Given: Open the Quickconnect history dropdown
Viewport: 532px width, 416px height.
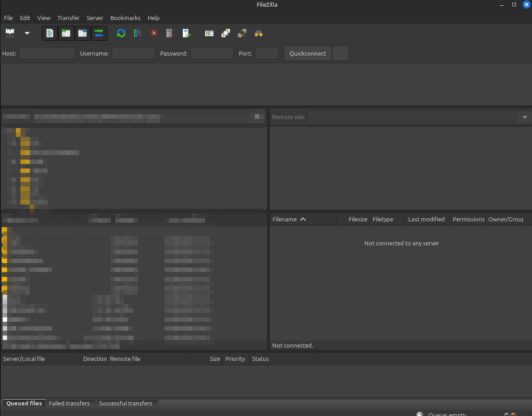Looking at the screenshot, I should pos(340,53).
